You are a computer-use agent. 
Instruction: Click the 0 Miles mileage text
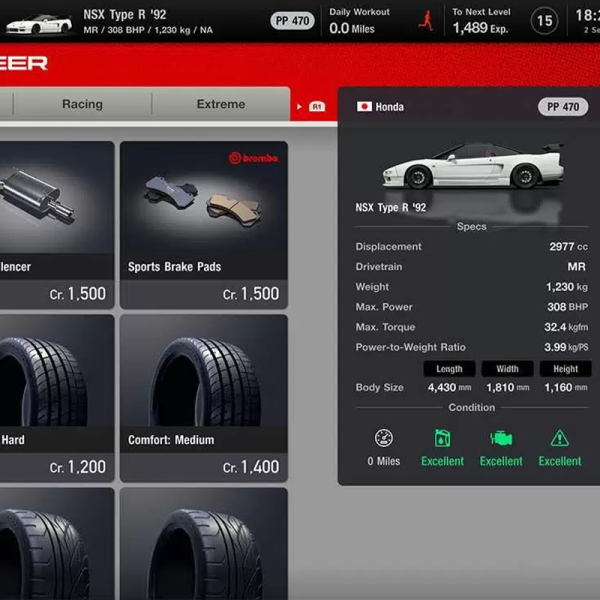[383, 461]
